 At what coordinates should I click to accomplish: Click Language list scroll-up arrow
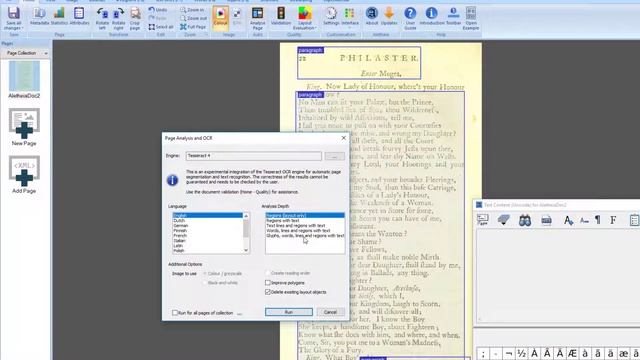(246, 216)
